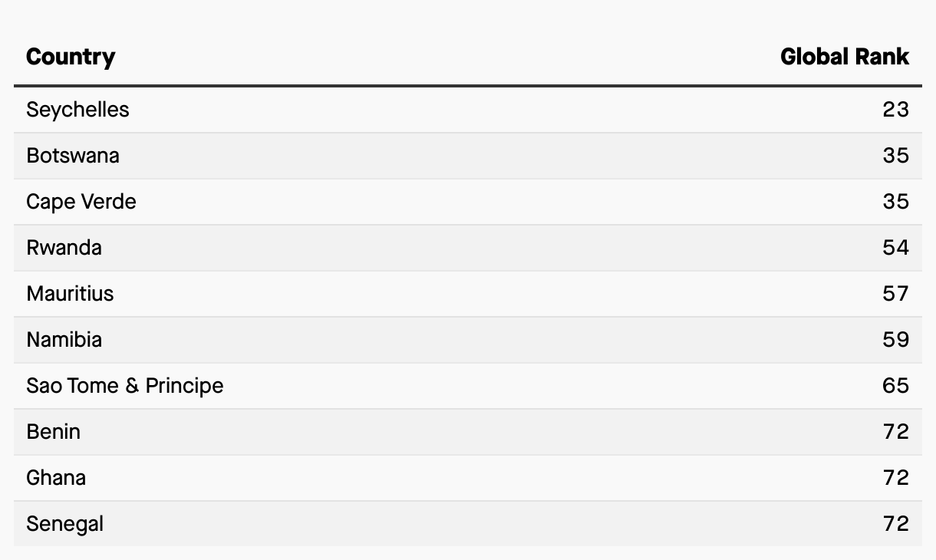
Task: Click Sao Tome & Principe cell
Action: click(x=125, y=386)
